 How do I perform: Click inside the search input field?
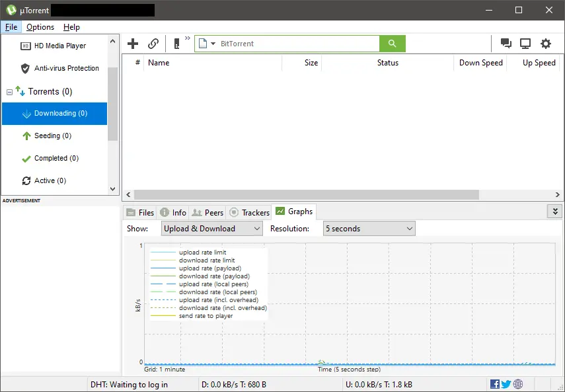(x=297, y=43)
